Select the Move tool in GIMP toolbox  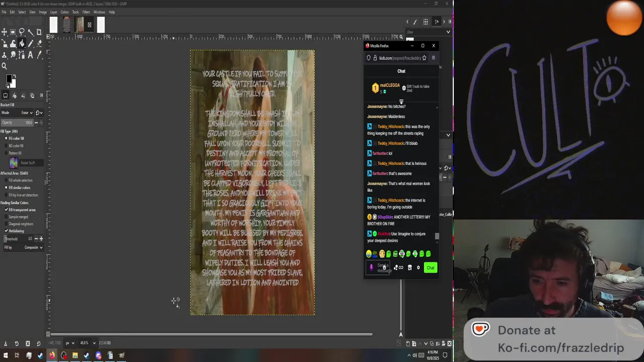[x=4, y=32]
